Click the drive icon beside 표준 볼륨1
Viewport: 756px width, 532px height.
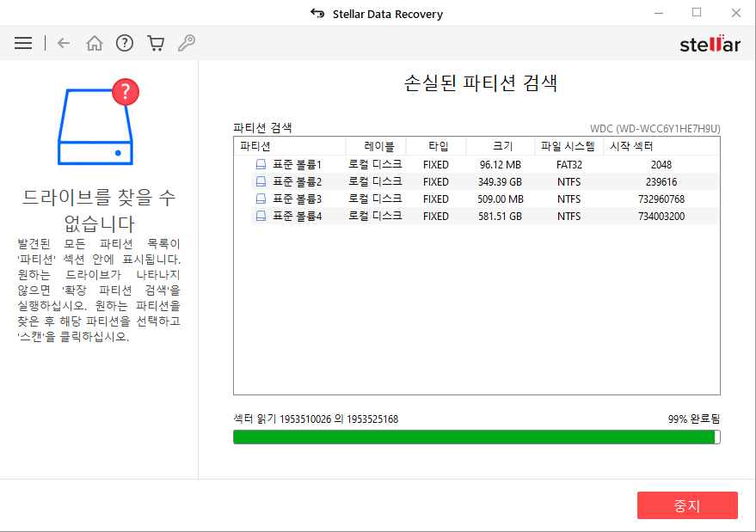click(x=261, y=165)
